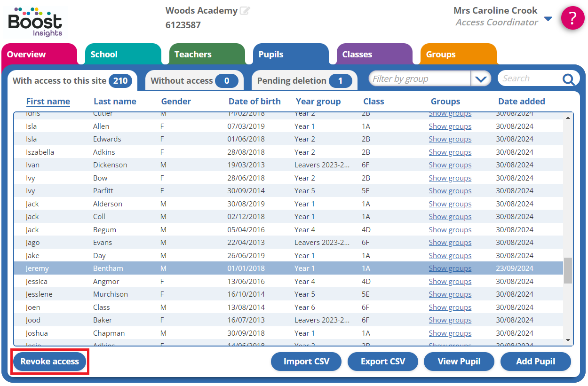Screen dimensions: 588x386
Task: Edit the Woods Academy school name
Action: (245, 11)
